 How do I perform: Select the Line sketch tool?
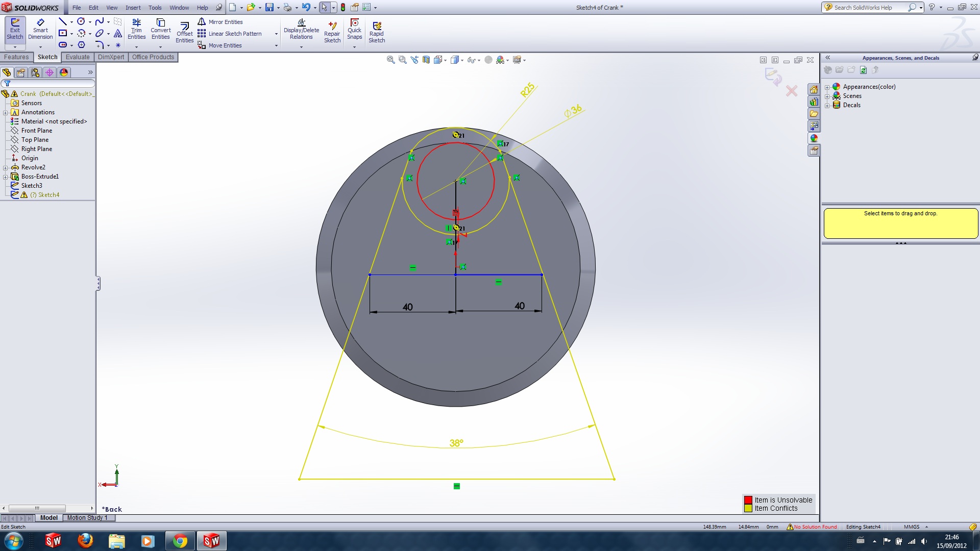(x=62, y=21)
